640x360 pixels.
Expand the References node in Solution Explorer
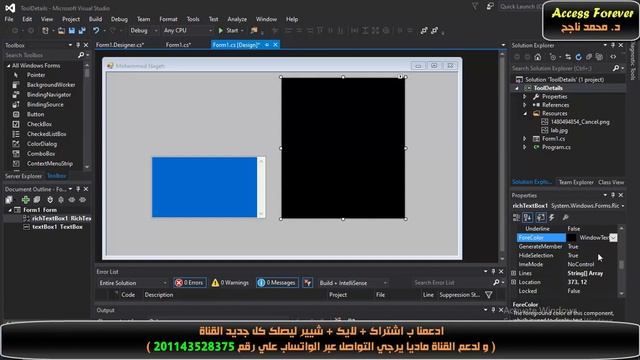click(x=525, y=105)
